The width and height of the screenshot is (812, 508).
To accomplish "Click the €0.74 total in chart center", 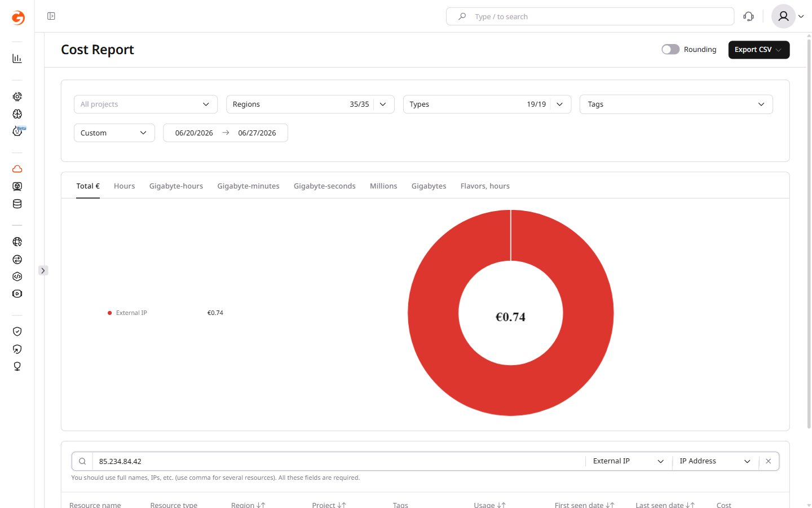I will coord(510,317).
